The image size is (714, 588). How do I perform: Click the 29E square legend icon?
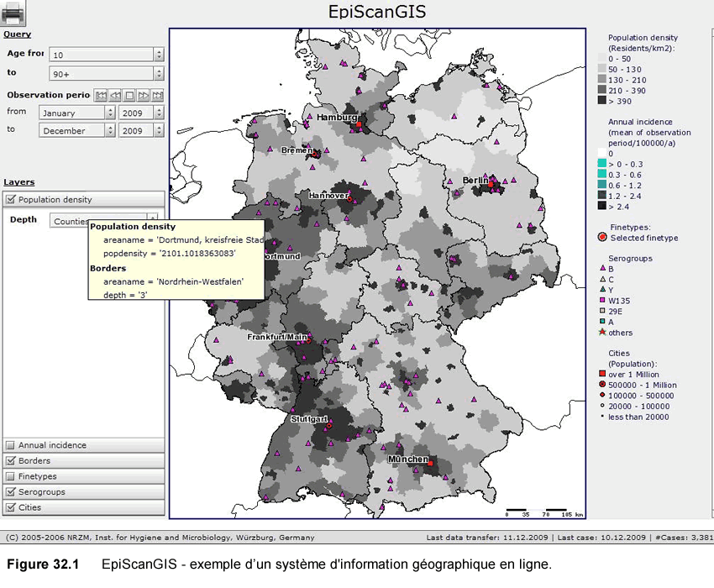pyautogui.click(x=602, y=311)
